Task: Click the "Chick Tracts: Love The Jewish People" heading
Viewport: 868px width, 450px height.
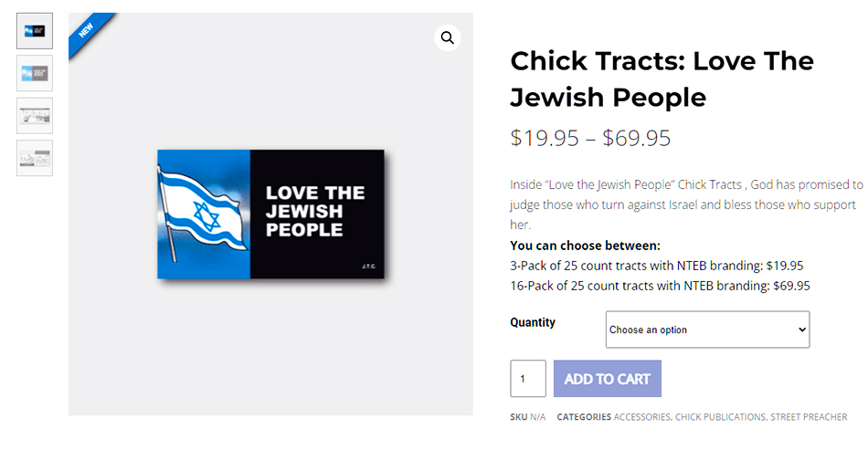Action: coord(662,78)
